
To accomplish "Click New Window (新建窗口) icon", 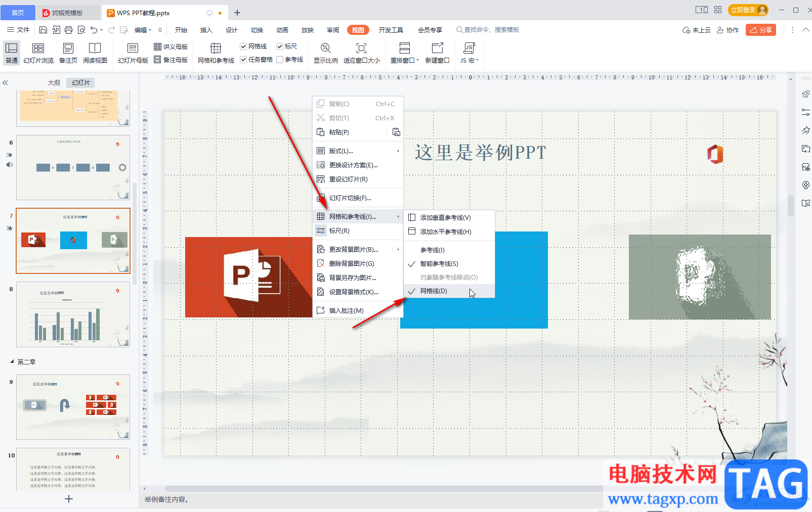I will point(438,53).
